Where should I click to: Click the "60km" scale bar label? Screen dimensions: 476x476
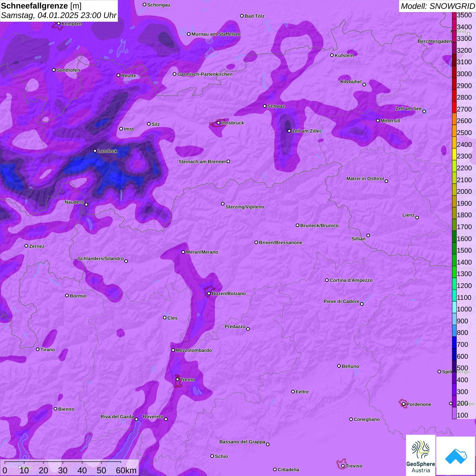tap(126, 470)
